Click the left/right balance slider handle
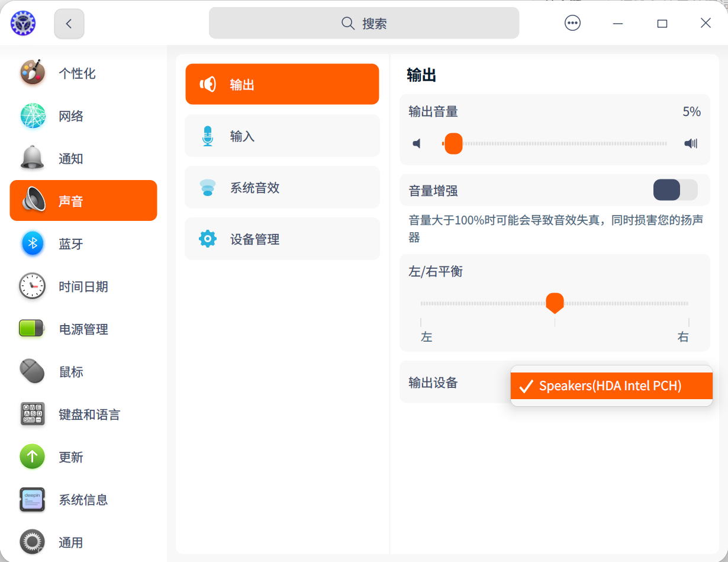The image size is (728, 562). click(555, 302)
